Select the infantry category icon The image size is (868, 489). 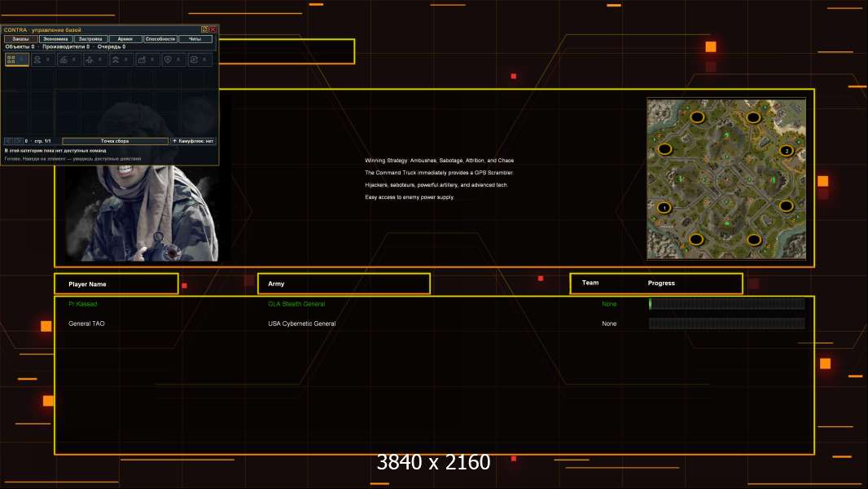42,59
